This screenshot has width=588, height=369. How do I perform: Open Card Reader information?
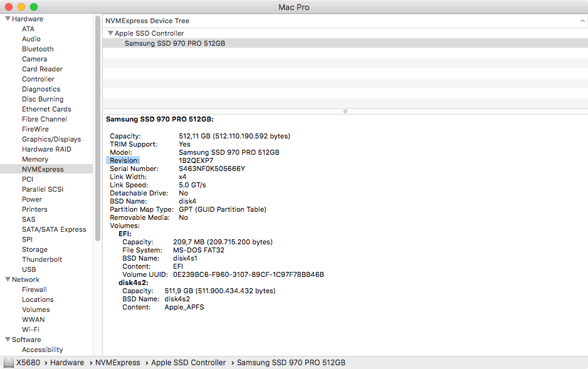pyautogui.click(x=43, y=69)
